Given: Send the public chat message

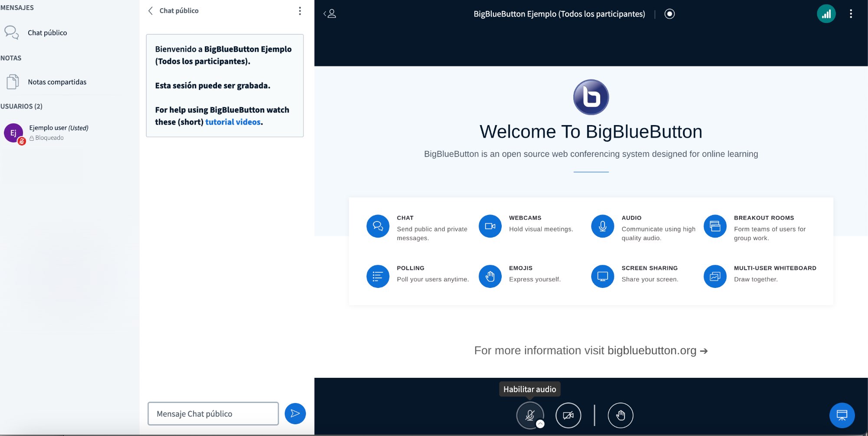Looking at the screenshot, I should pos(295,413).
